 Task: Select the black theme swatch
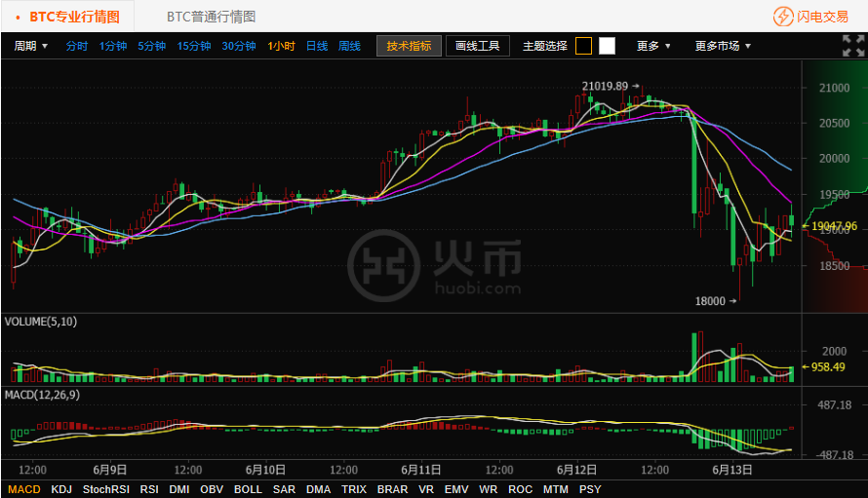583,46
